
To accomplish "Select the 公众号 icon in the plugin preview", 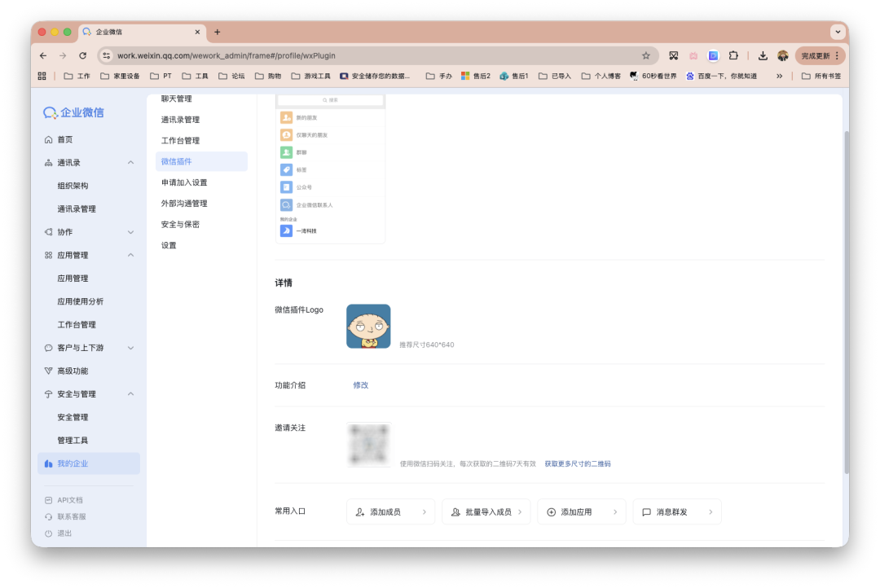I will [x=288, y=186].
